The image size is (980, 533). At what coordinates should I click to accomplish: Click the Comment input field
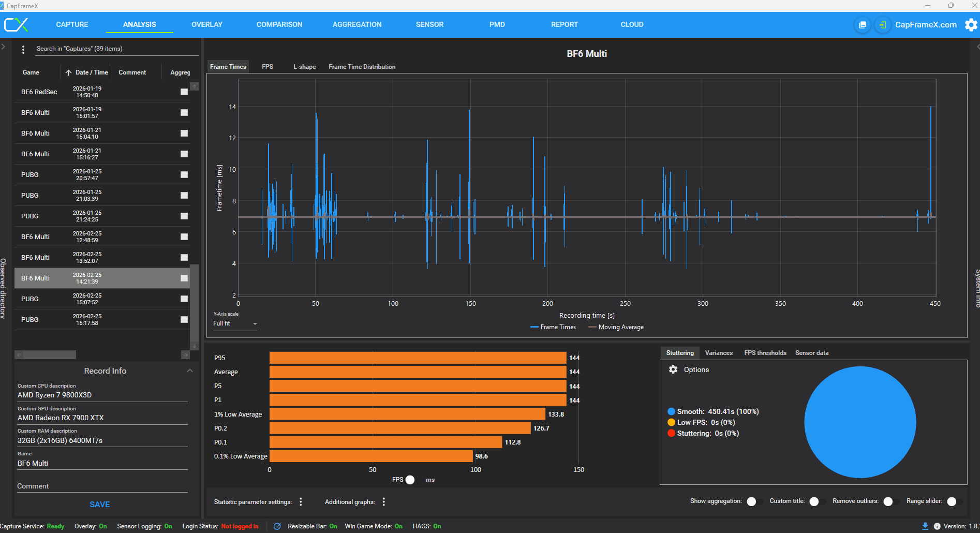coord(102,486)
